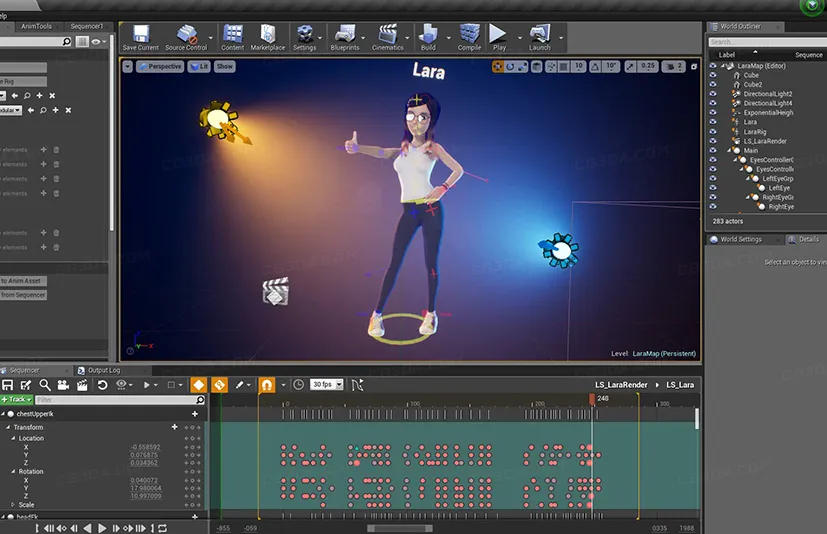827x534 pixels.
Task: Open the 30 fps frame rate dropdown
Action: (327, 385)
